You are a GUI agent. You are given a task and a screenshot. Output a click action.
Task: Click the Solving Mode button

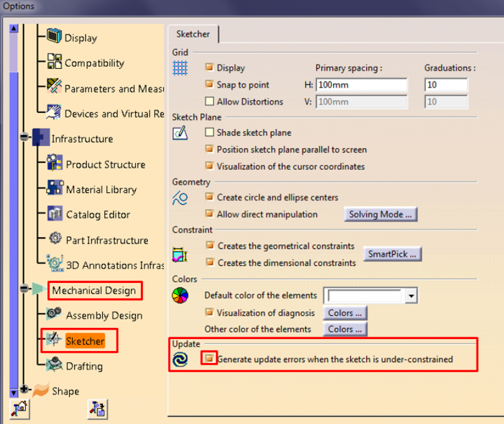click(380, 214)
